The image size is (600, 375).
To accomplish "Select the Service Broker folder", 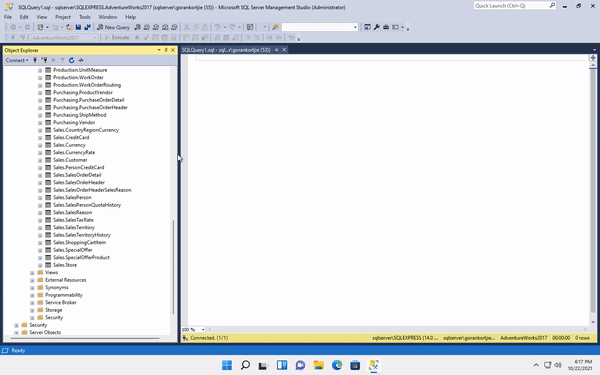I will tap(61, 302).
